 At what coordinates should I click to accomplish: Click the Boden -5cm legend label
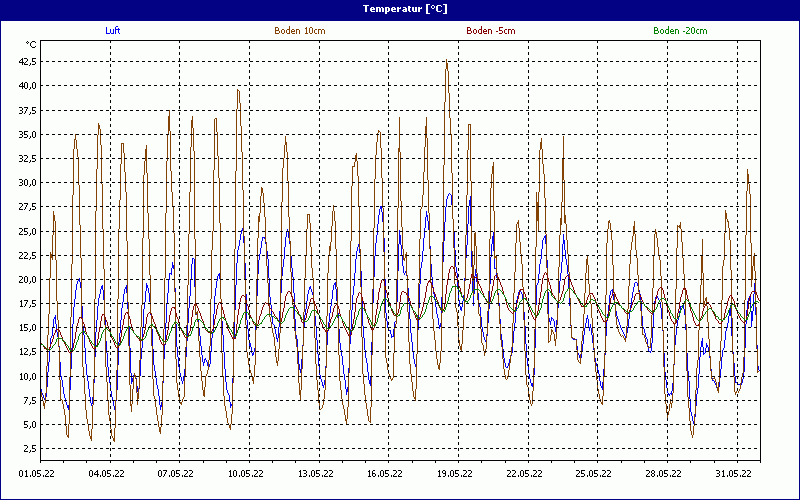pos(491,31)
